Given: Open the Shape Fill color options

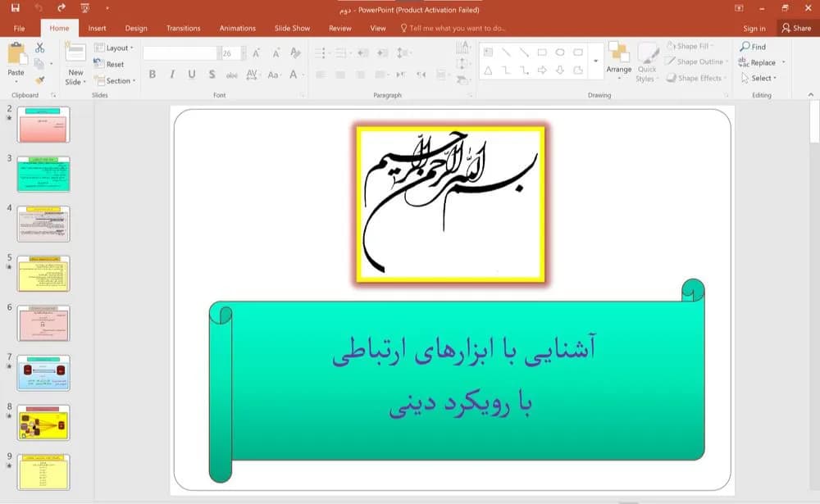Looking at the screenshot, I should tap(690, 46).
